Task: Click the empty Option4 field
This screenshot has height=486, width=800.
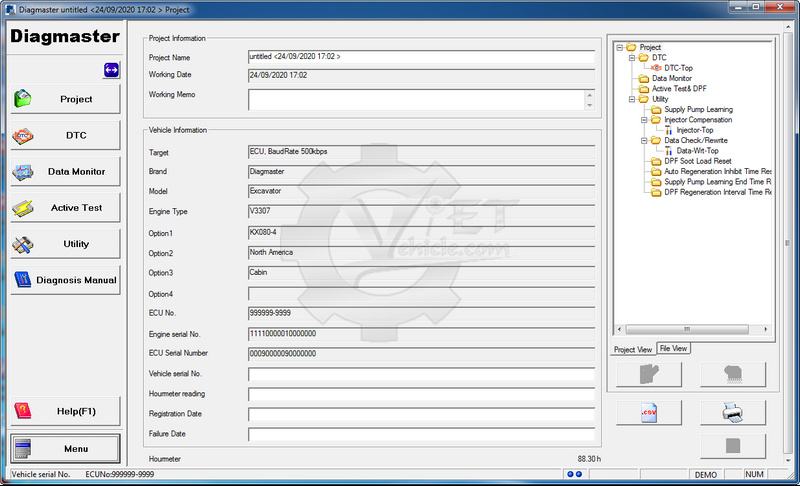Action: [x=421, y=294]
